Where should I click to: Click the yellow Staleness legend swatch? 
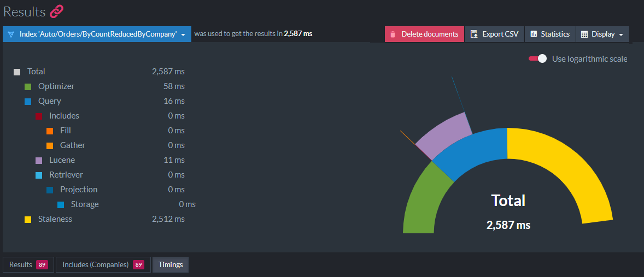pyautogui.click(x=28, y=220)
